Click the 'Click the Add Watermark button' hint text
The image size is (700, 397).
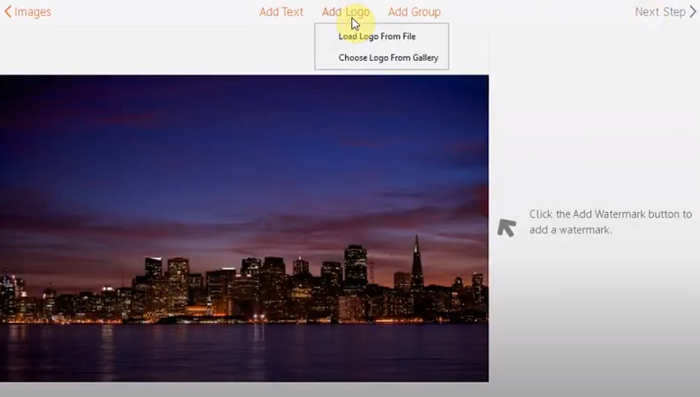coord(610,222)
